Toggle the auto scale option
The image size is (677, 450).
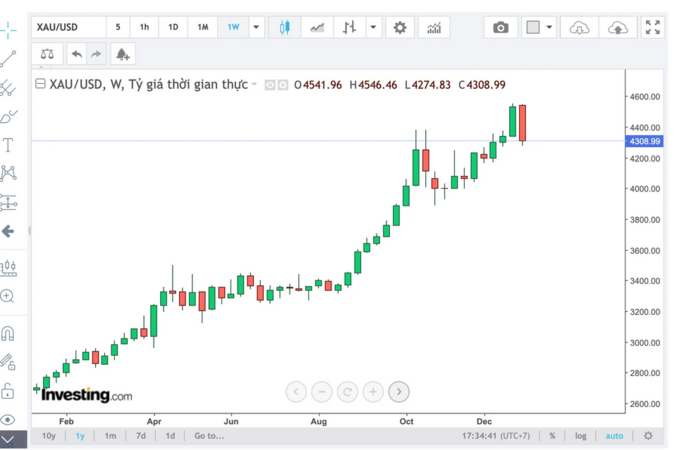tap(614, 436)
